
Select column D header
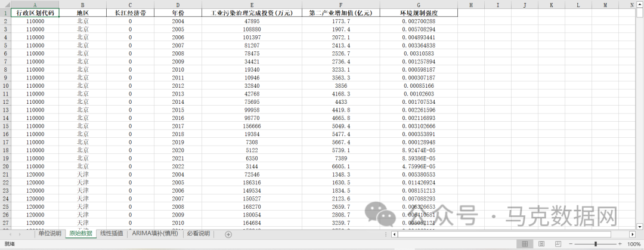coord(178,5)
